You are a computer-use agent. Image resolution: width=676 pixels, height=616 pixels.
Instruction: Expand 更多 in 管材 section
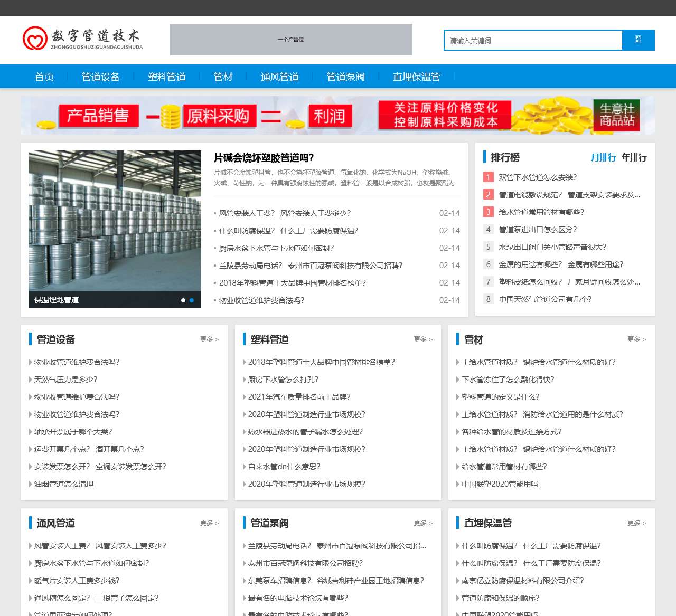[x=636, y=339]
